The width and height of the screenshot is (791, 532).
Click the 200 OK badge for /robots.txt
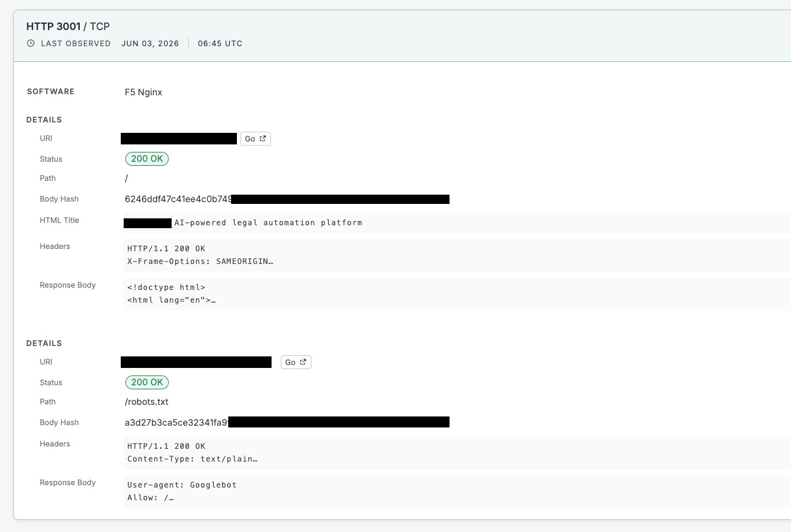point(147,382)
